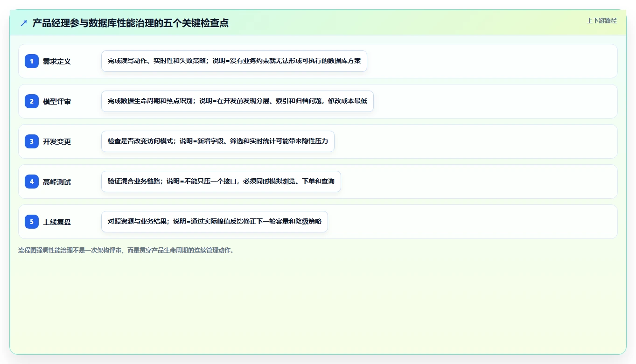
Task: Click the step 3 number badge
Action: pos(32,141)
